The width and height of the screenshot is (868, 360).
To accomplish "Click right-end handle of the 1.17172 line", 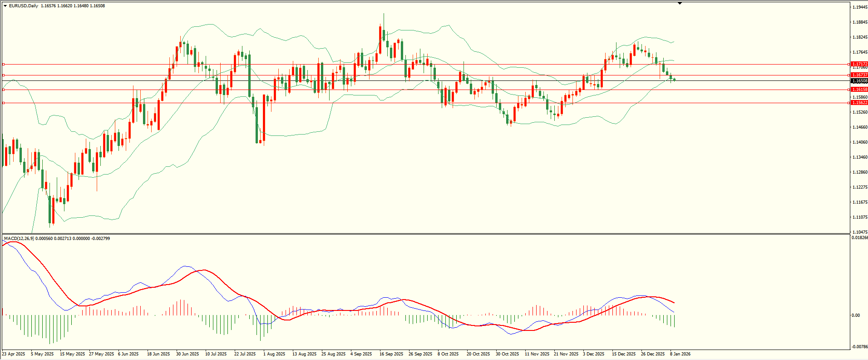I will pyautogui.click(x=848, y=64).
